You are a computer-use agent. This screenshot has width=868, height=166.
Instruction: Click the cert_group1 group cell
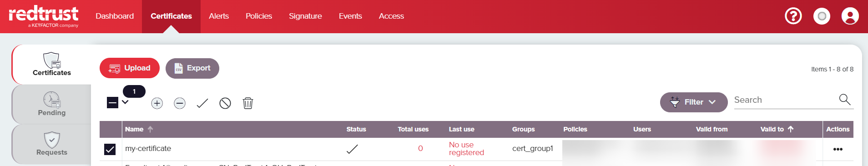[x=533, y=149]
